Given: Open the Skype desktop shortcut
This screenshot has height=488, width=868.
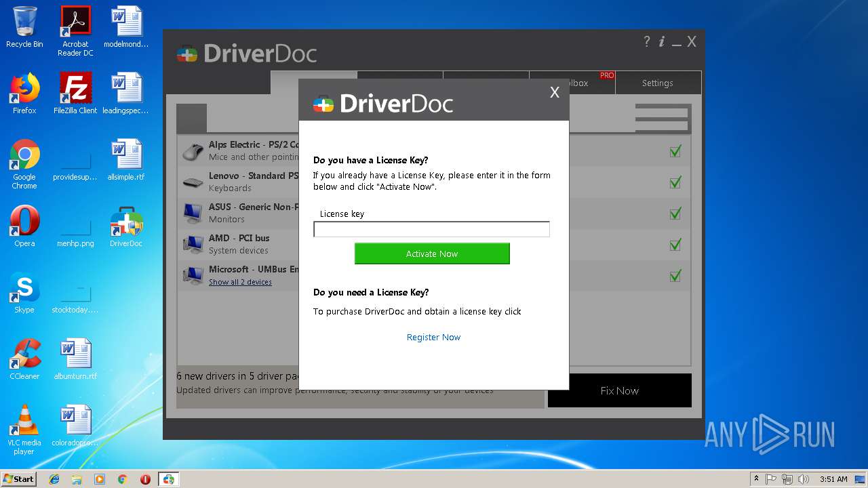Looking at the screenshot, I should click(x=24, y=293).
